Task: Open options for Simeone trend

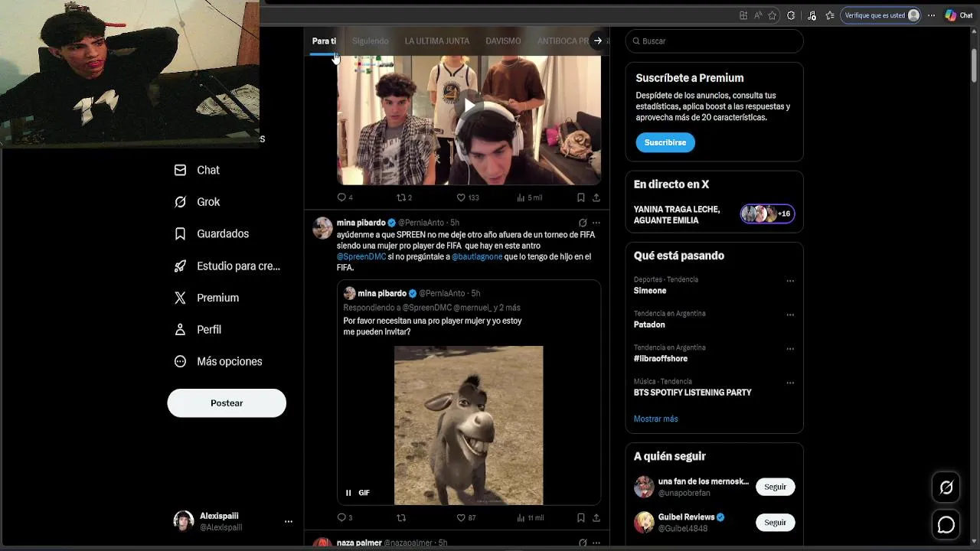Action: [790, 281]
